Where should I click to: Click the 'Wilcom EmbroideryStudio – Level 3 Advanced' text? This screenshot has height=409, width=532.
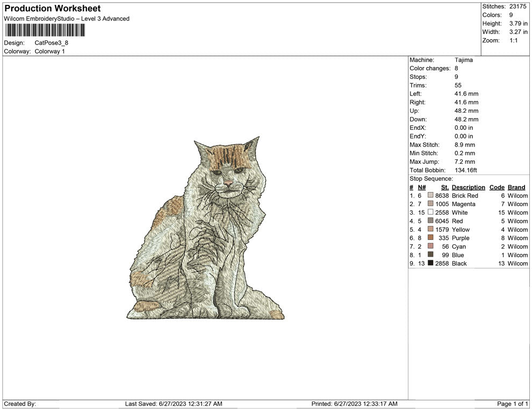tap(67, 19)
